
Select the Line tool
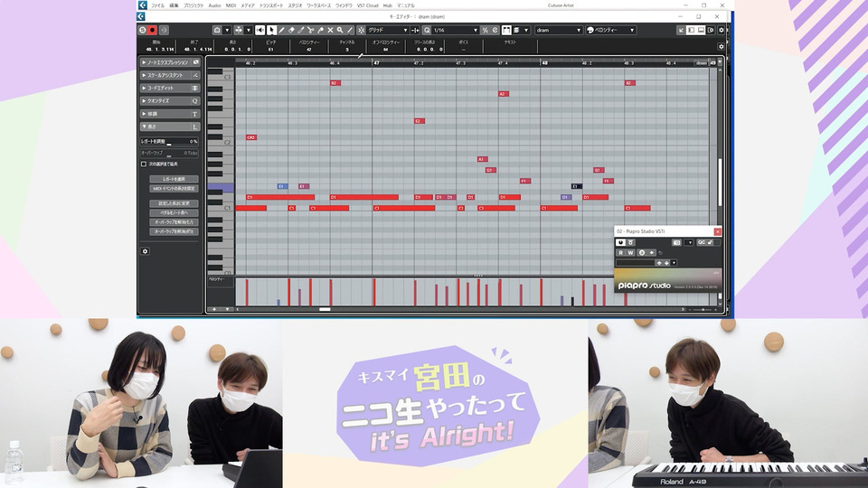click(x=350, y=30)
